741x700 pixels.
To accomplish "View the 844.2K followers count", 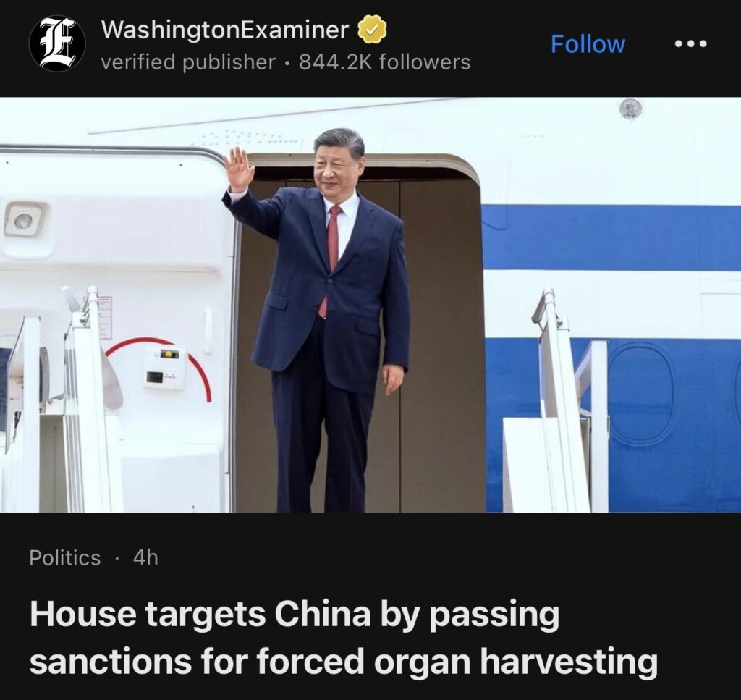I will (x=385, y=62).
